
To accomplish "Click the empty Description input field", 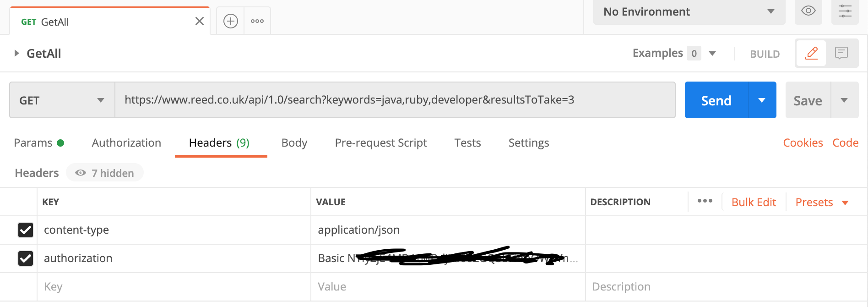I will (x=727, y=287).
